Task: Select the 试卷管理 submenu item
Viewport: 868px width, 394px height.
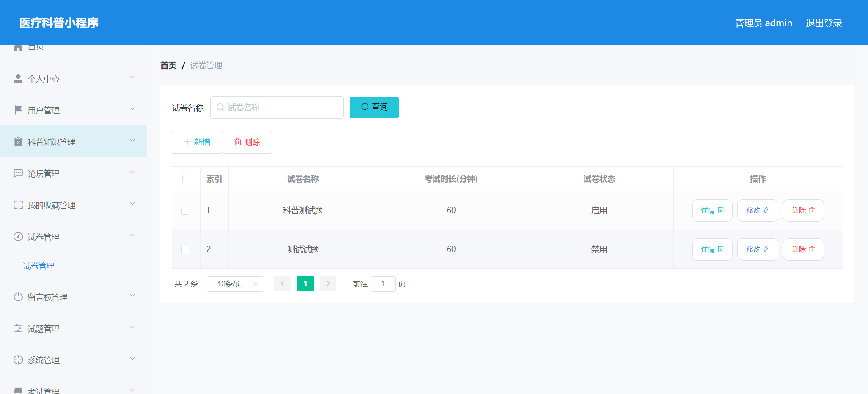Action: tap(38, 266)
